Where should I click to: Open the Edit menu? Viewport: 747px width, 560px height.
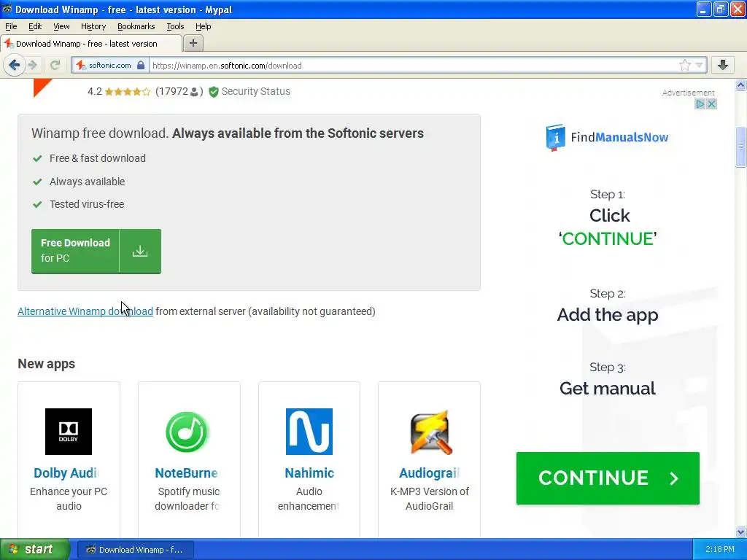[x=35, y=26]
